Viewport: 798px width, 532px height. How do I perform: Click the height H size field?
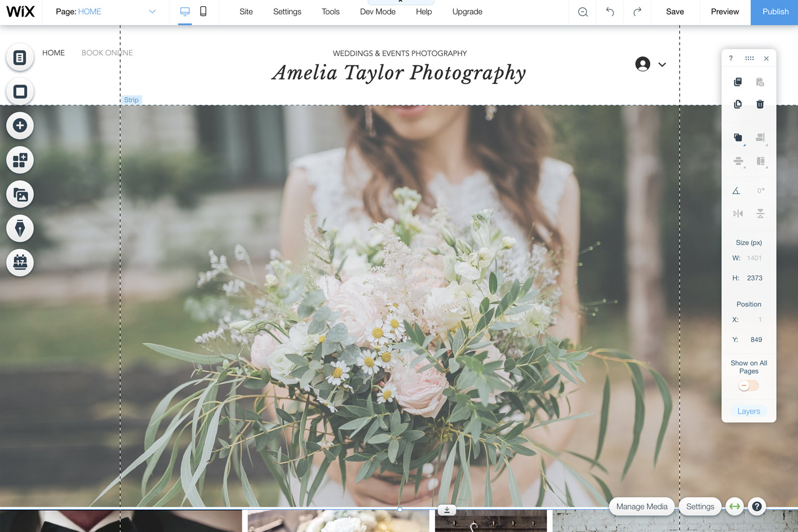pos(754,278)
